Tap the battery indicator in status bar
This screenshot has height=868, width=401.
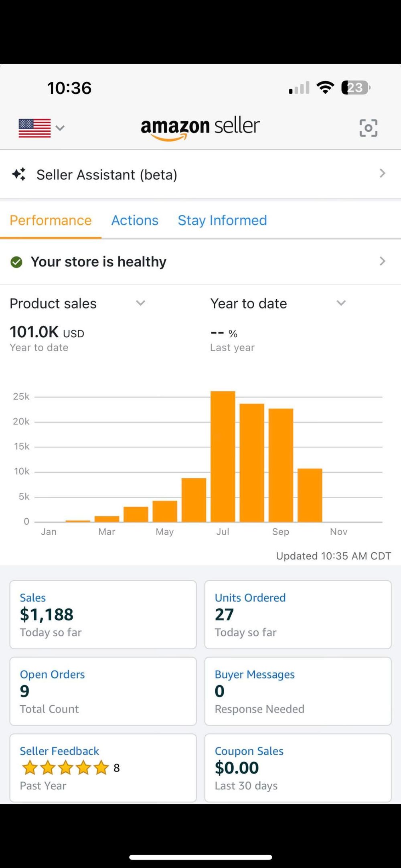click(x=355, y=87)
